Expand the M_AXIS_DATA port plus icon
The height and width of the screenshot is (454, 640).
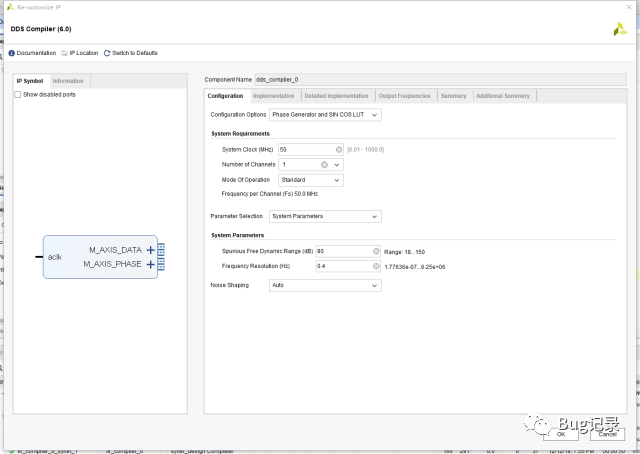pos(151,250)
